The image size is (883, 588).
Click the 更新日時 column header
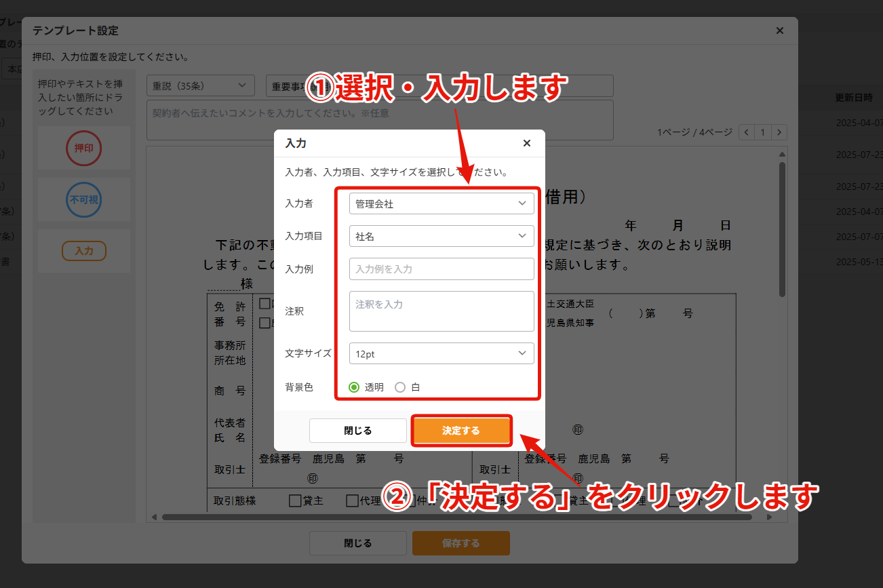(854, 98)
